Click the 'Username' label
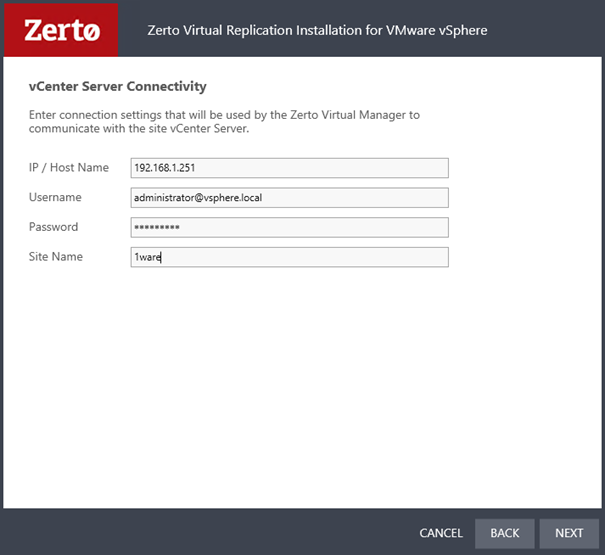The image size is (605, 555). pyautogui.click(x=55, y=197)
